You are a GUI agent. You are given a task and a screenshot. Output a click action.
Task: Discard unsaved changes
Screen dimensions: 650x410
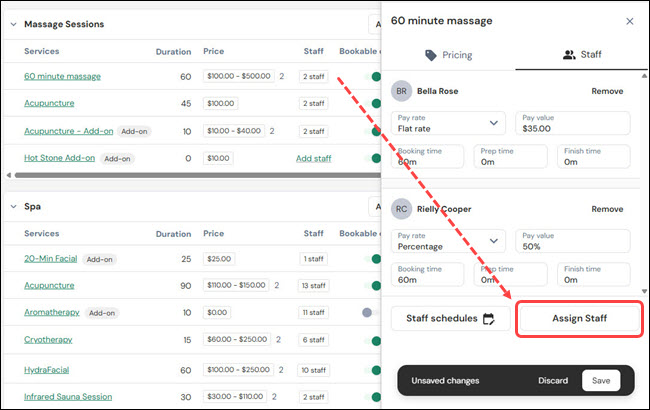click(553, 381)
